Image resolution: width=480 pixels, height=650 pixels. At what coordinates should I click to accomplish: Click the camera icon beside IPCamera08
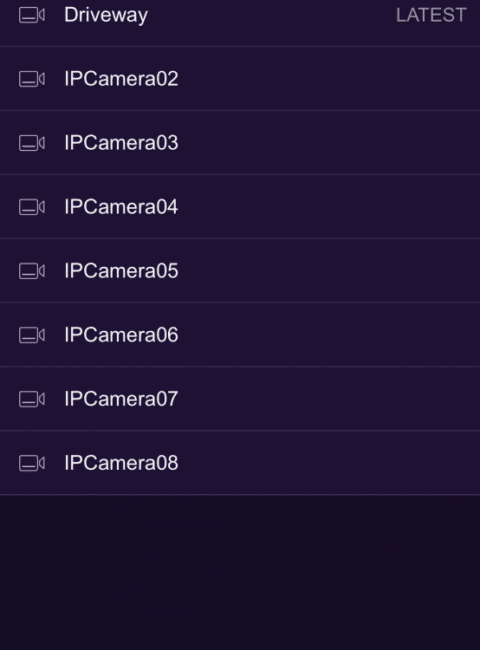point(32,463)
